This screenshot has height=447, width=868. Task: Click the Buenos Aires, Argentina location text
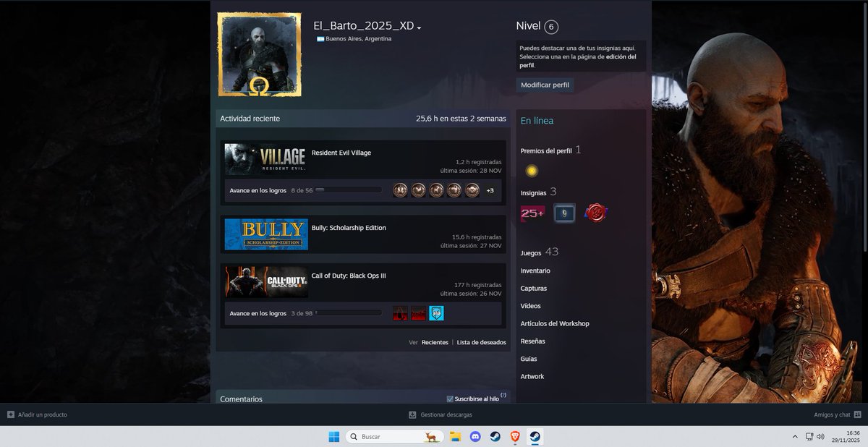[x=359, y=39]
